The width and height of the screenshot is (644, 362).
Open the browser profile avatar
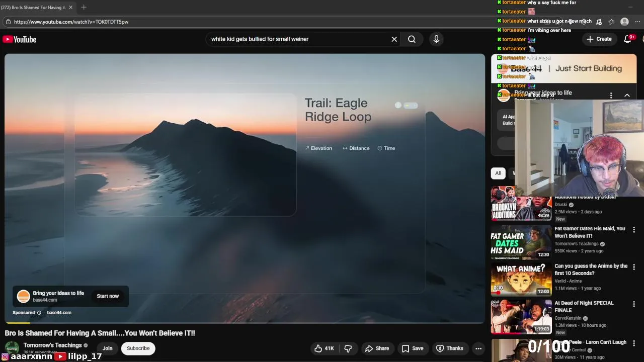624,22
